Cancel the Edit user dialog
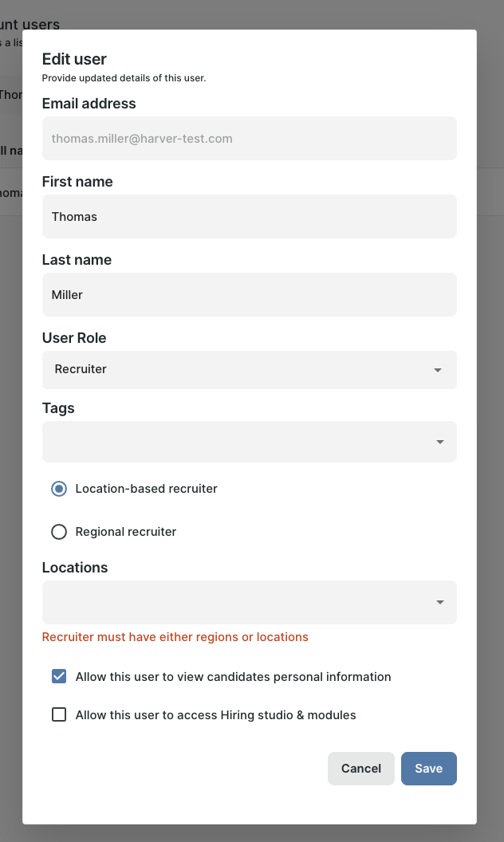This screenshot has height=842, width=504. click(360, 769)
